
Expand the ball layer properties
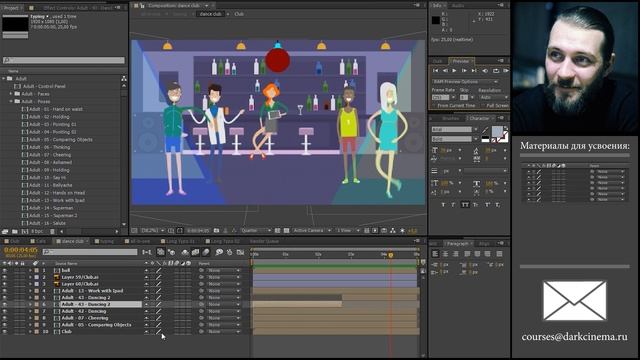click(30, 271)
